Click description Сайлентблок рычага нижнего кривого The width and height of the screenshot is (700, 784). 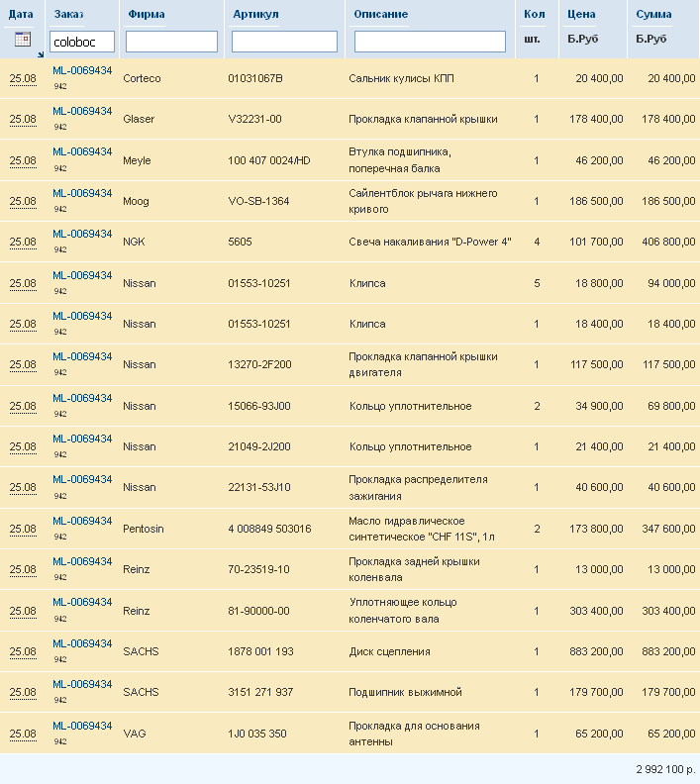pos(423,201)
